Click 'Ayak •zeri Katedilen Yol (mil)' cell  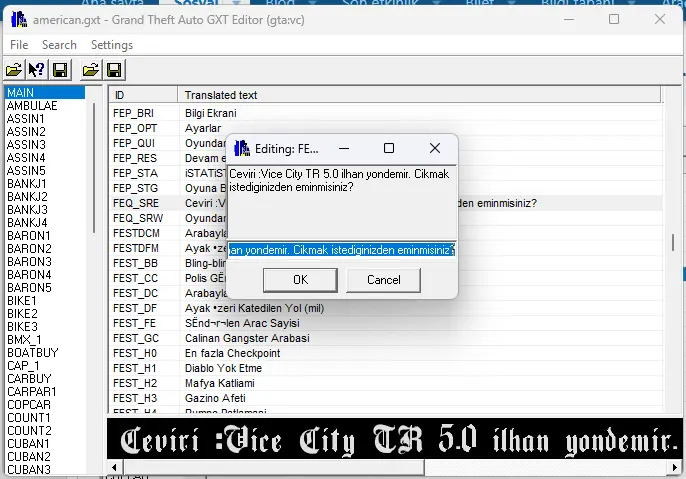254,308
